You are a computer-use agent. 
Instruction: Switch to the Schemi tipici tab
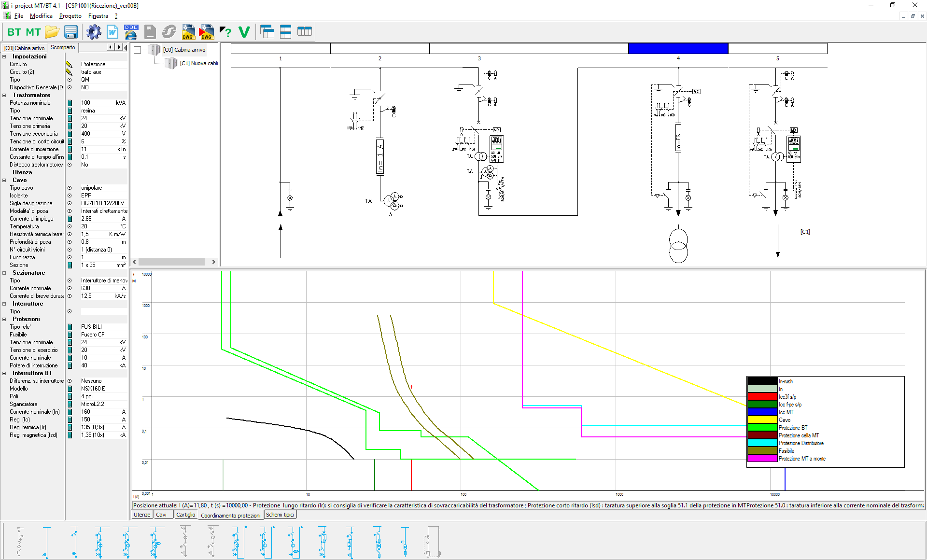280,515
